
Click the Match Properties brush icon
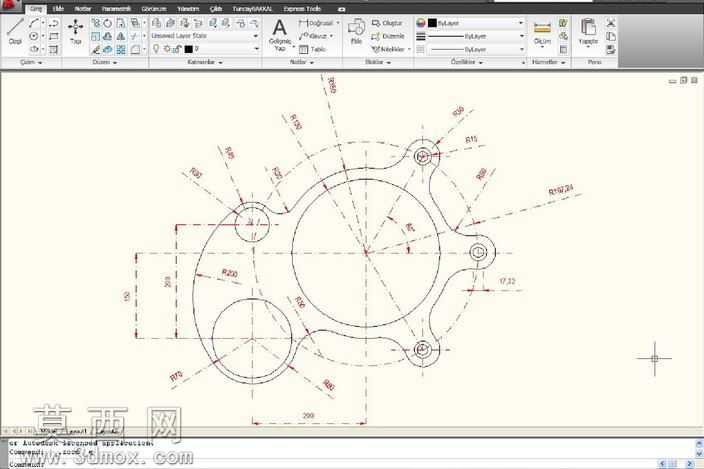[610, 50]
